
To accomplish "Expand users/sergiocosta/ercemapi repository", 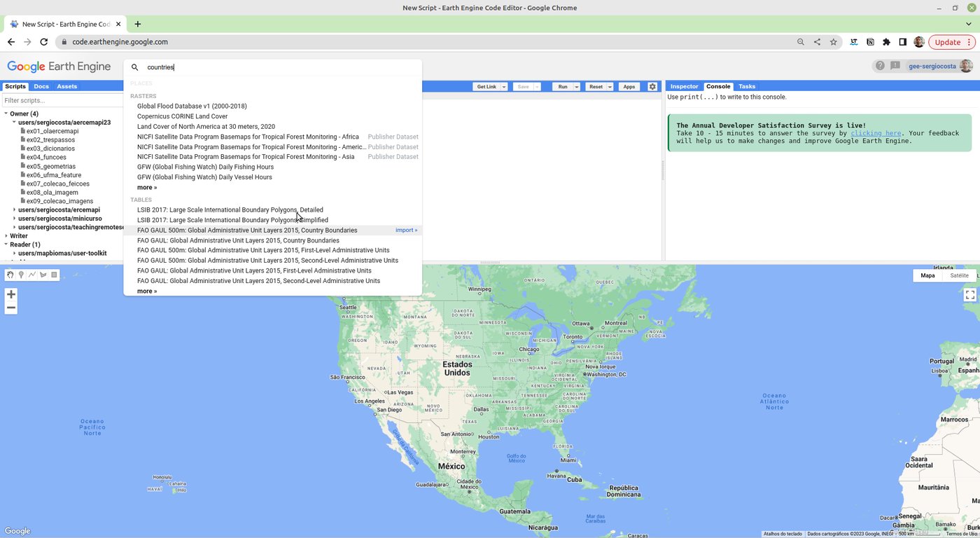I will (x=15, y=210).
